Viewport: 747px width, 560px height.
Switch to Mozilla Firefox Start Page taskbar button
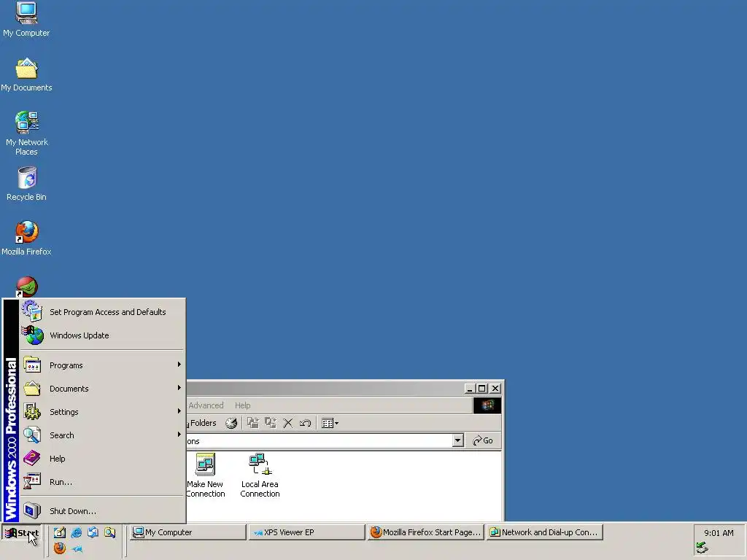tap(425, 532)
